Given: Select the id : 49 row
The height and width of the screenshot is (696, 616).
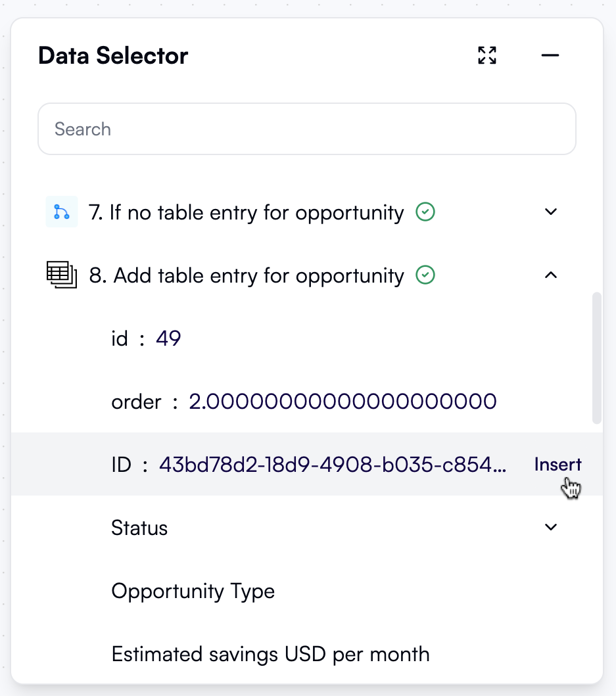Looking at the screenshot, I should click(146, 338).
